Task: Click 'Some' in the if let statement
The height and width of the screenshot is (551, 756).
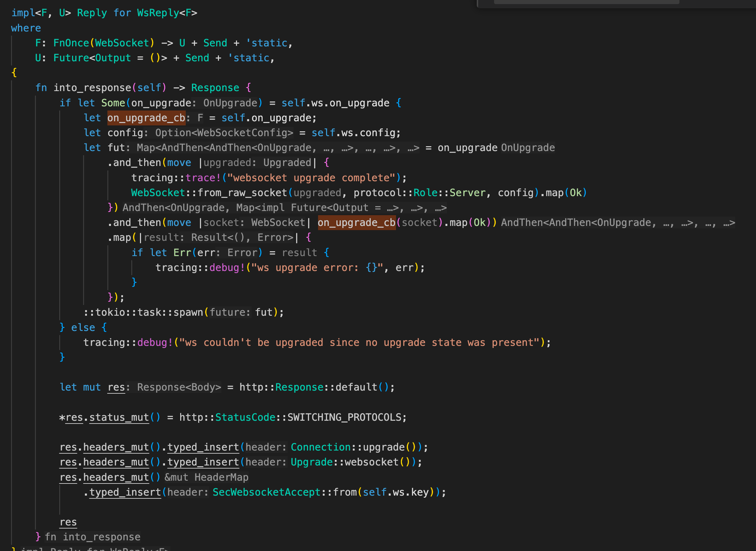Action: [x=113, y=103]
